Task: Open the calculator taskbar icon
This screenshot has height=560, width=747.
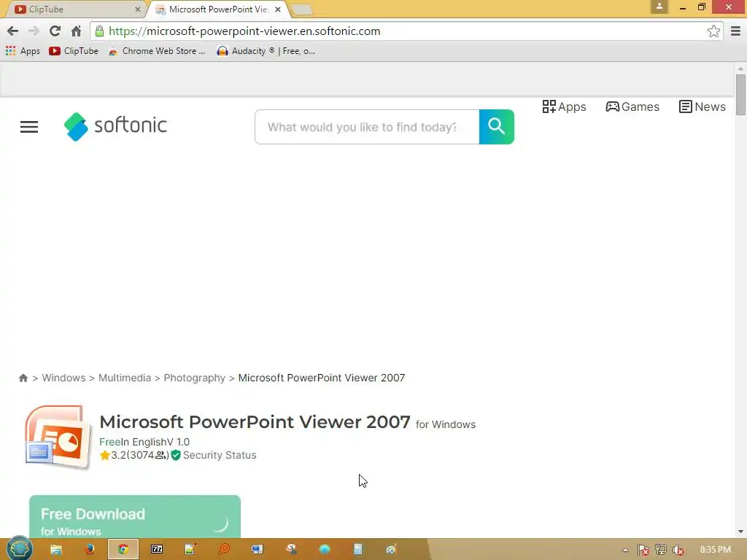Action: click(357, 550)
